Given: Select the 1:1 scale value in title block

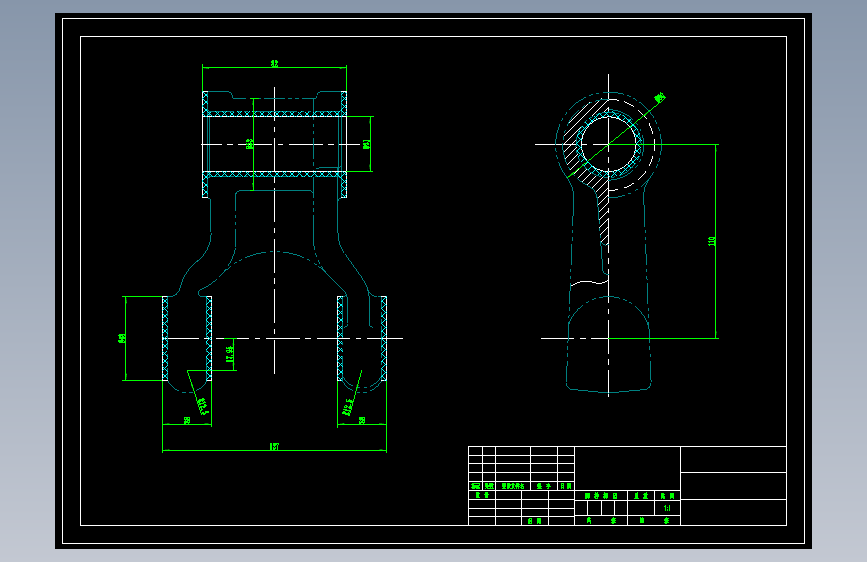Looking at the screenshot, I should 667,508.
